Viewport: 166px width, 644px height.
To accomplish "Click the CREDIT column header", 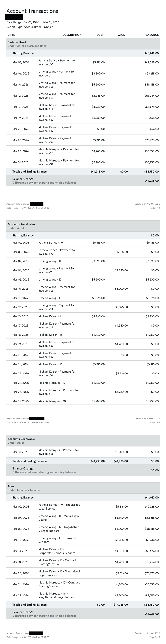I will [123, 35].
